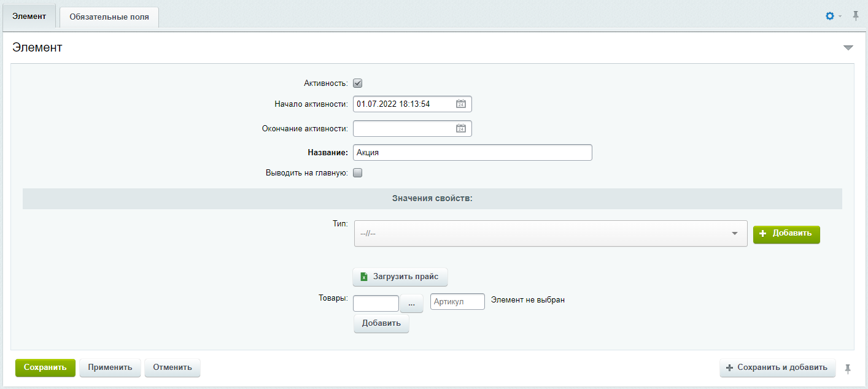Click the gray Добавить button under Товары

[381, 323]
